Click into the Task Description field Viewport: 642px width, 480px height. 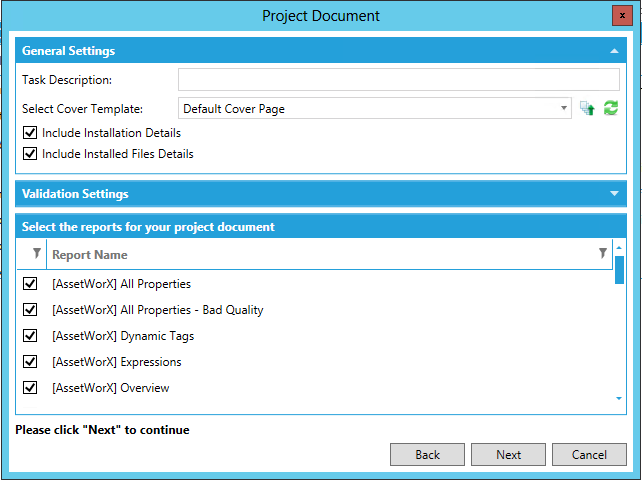[398, 80]
